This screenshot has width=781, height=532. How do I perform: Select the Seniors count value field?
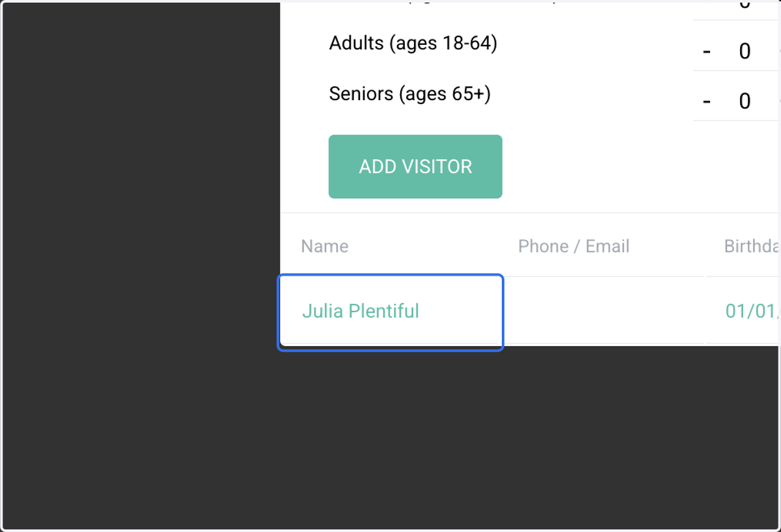(745, 101)
